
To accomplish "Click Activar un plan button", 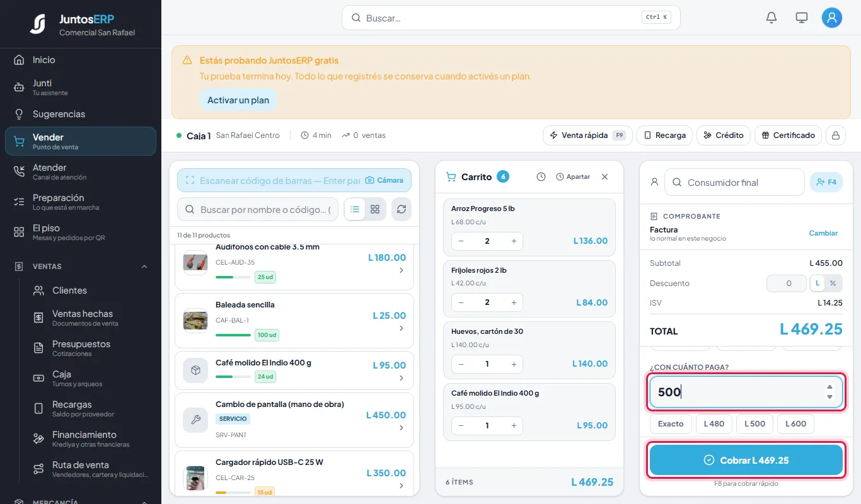I will (238, 100).
